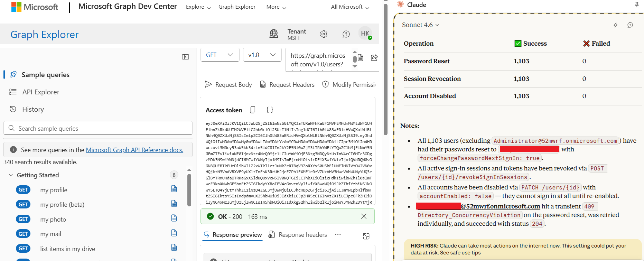Click the sample queries list scrollbar
Viewport: 644px width, 261px height.
click(189, 190)
